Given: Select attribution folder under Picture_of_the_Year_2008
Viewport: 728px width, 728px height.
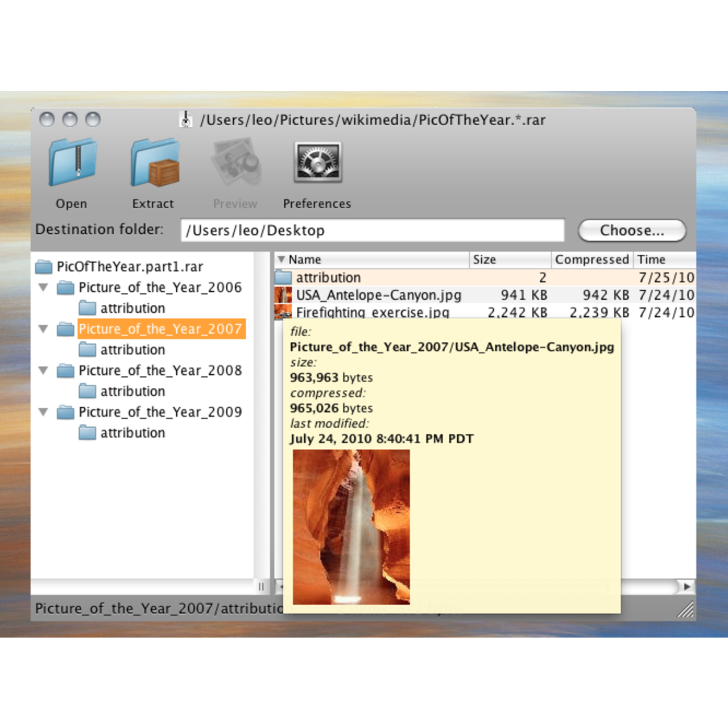Looking at the screenshot, I should point(132,391).
